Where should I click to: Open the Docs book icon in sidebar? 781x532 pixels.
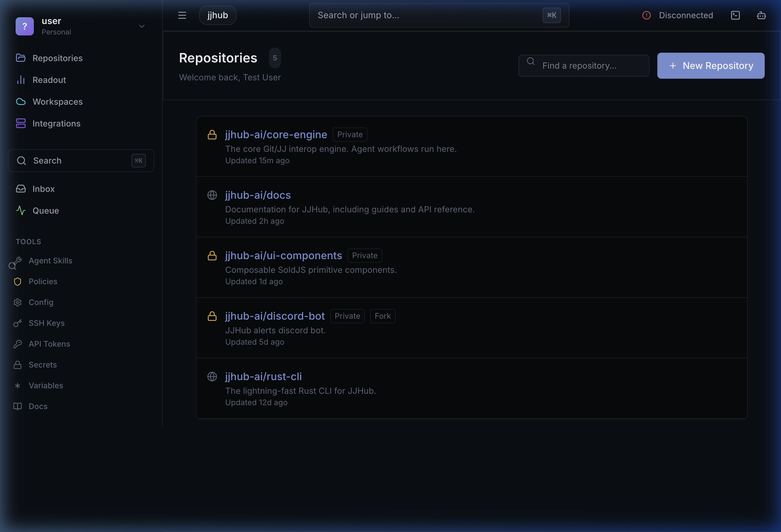(x=18, y=406)
